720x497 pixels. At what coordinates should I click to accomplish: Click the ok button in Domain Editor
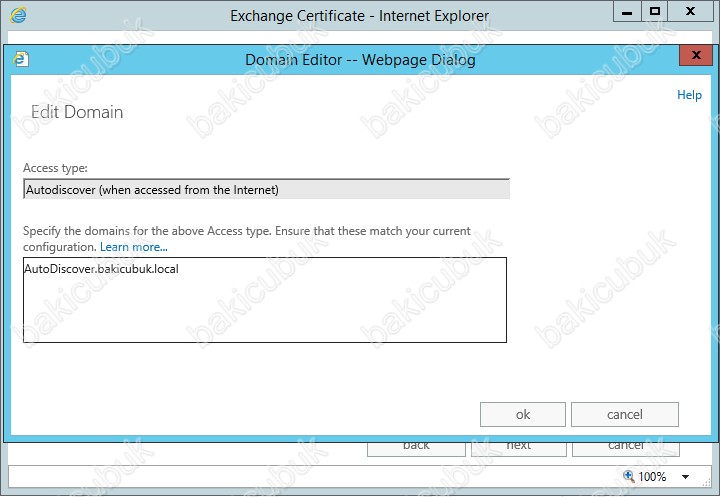coord(523,414)
